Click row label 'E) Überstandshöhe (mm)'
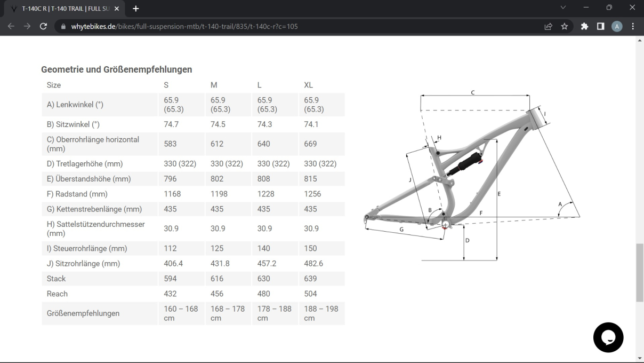Screen dimensions: 644x363 click(x=88, y=179)
